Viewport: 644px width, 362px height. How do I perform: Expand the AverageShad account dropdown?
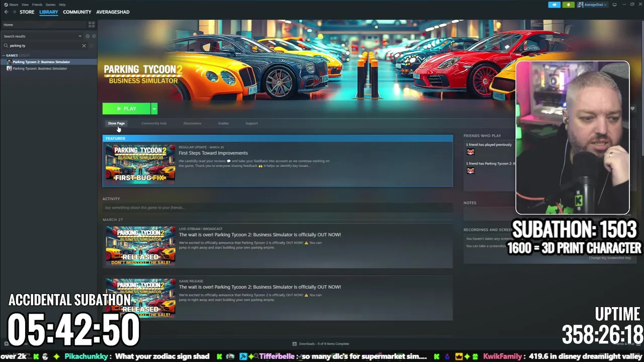(x=605, y=5)
